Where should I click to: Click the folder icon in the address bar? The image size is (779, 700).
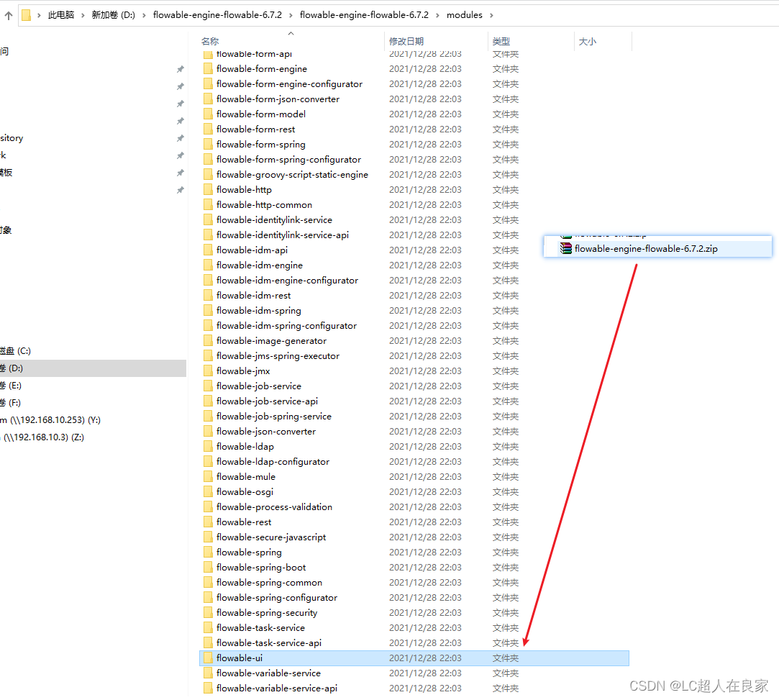point(27,15)
